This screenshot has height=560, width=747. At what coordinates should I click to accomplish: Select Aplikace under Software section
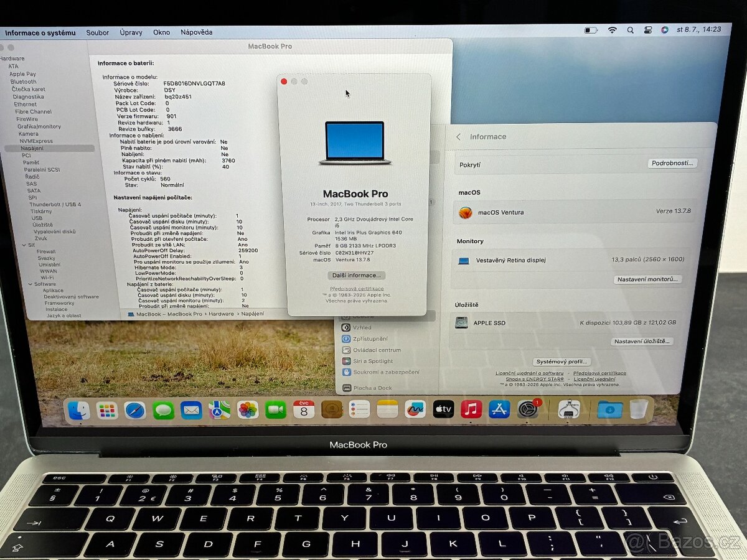point(54,291)
